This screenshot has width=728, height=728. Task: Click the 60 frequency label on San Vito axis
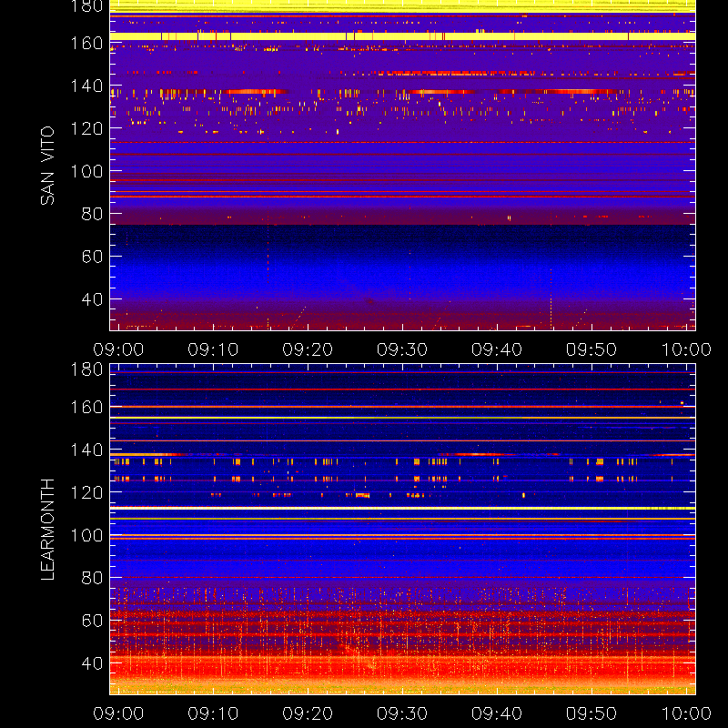click(93, 257)
